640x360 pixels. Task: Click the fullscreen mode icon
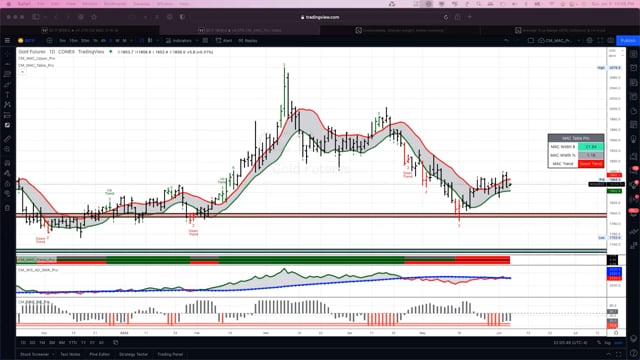coord(600,40)
